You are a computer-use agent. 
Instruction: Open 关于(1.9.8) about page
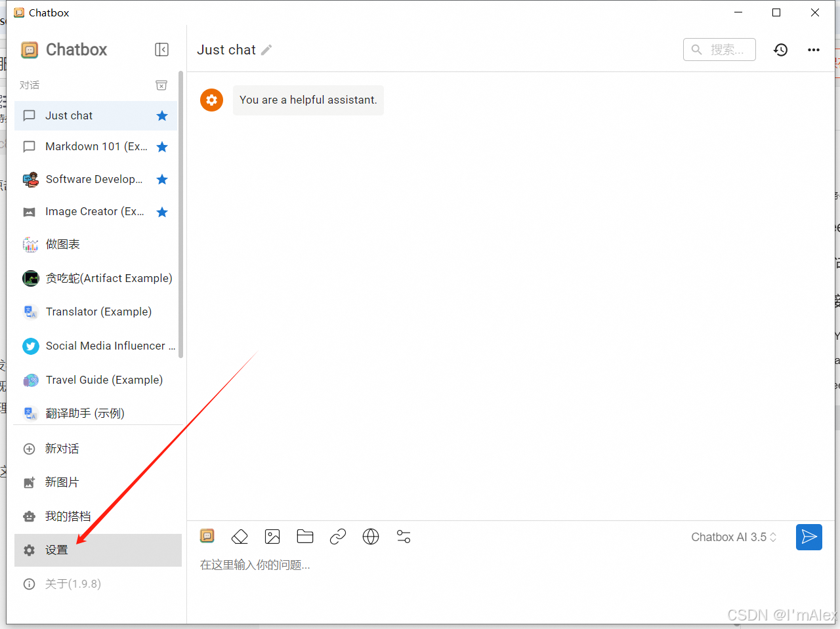(x=98, y=584)
